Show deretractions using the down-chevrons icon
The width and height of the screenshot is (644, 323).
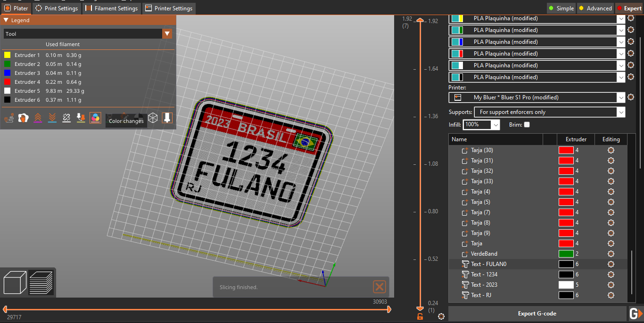tap(52, 118)
